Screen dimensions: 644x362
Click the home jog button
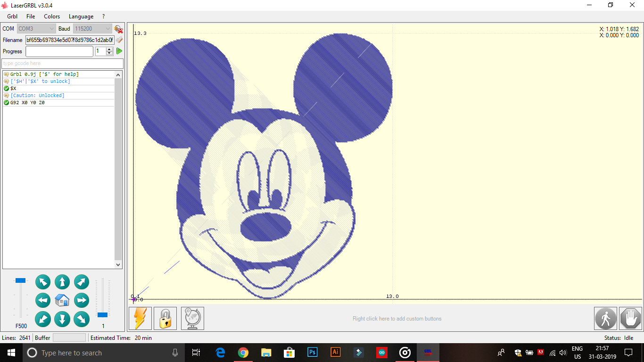tap(62, 300)
